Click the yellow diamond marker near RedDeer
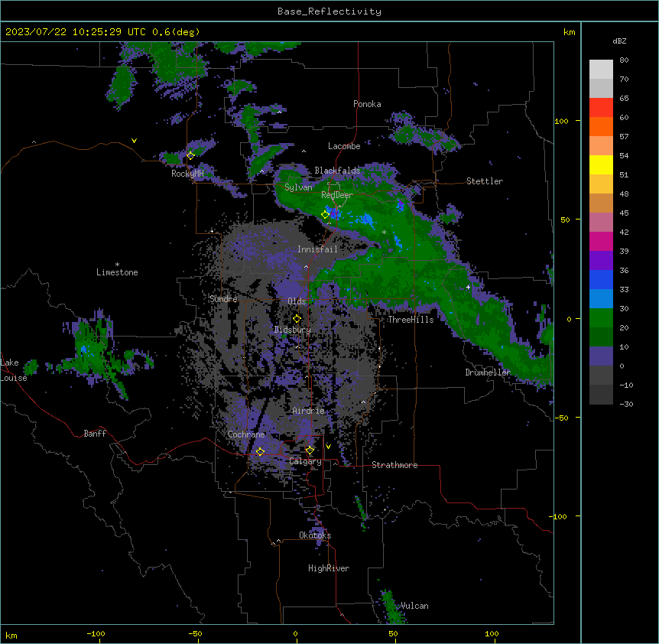 pos(325,215)
